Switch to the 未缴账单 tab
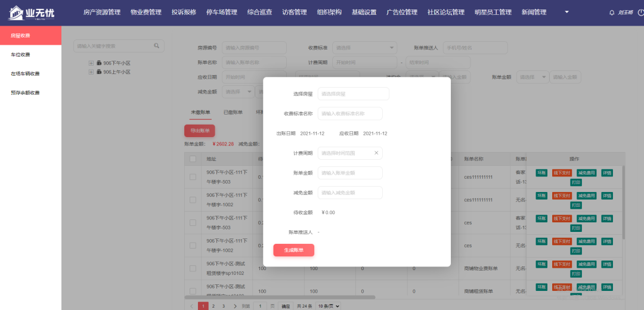This screenshot has width=644, height=310. [200, 112]
